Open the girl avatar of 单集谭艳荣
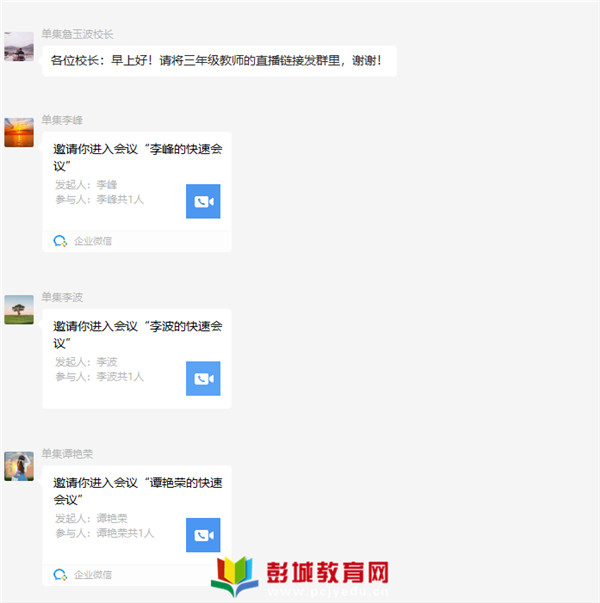The height and width of the screenshot is (603, 600). click(19, 466)
